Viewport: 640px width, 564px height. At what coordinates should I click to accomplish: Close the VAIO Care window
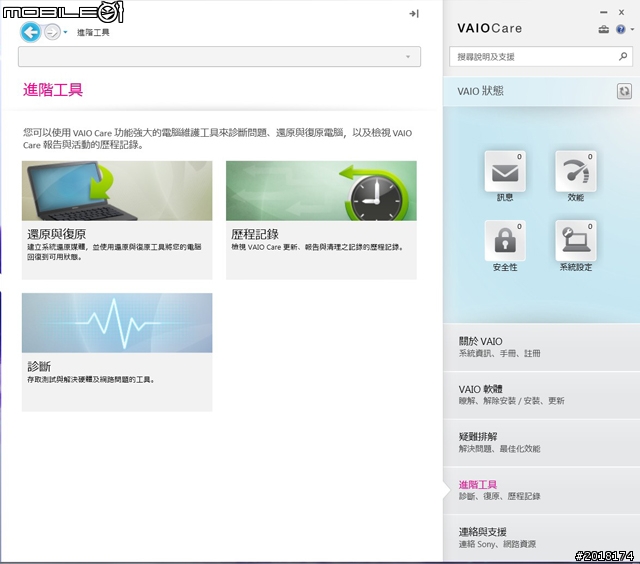point(621,13)
